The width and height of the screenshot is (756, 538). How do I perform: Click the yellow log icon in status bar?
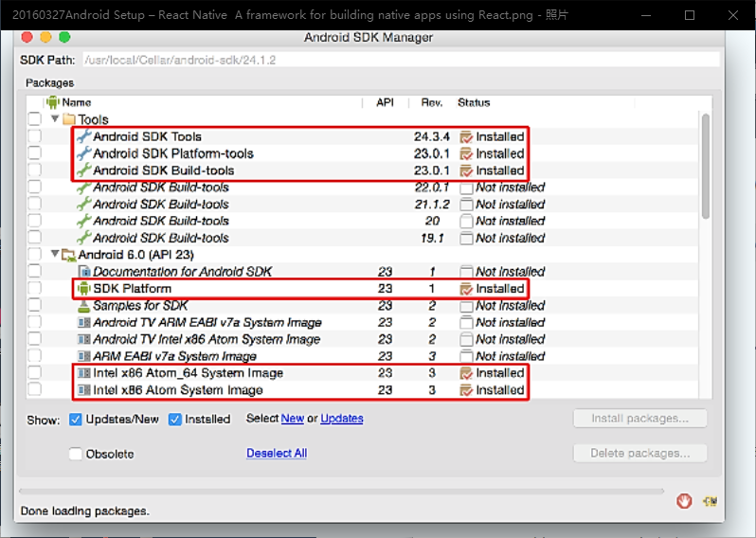(711, 502)
